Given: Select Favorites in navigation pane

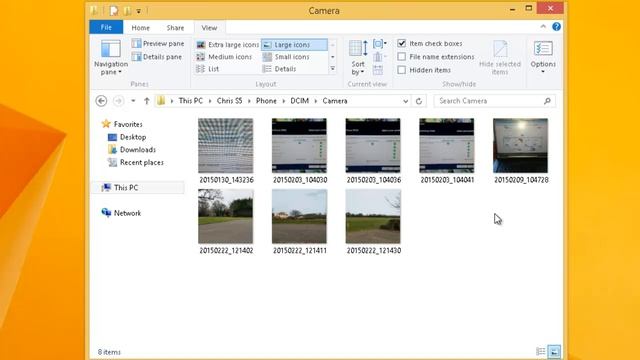Looking at the screenshot, I should 122,124.
